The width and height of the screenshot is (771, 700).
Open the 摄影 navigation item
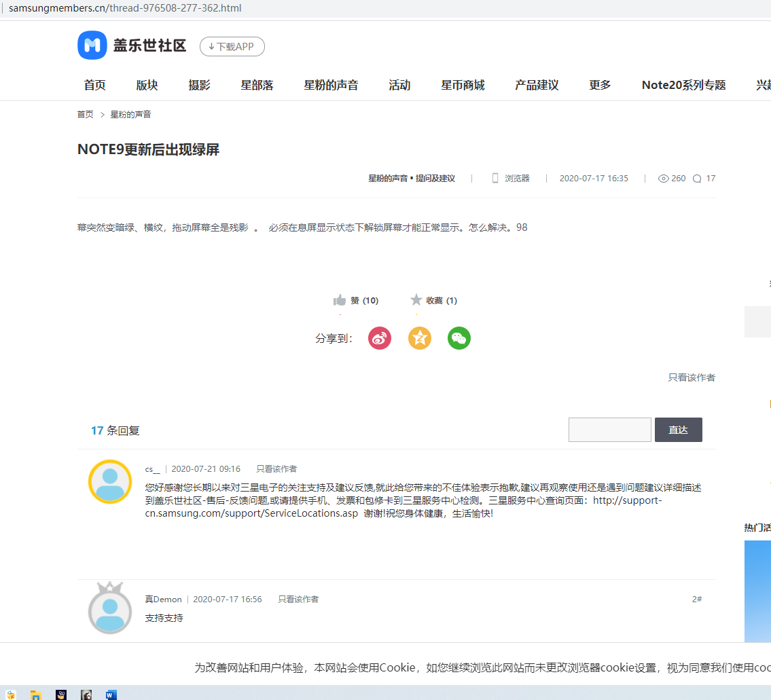click(199, 85)
